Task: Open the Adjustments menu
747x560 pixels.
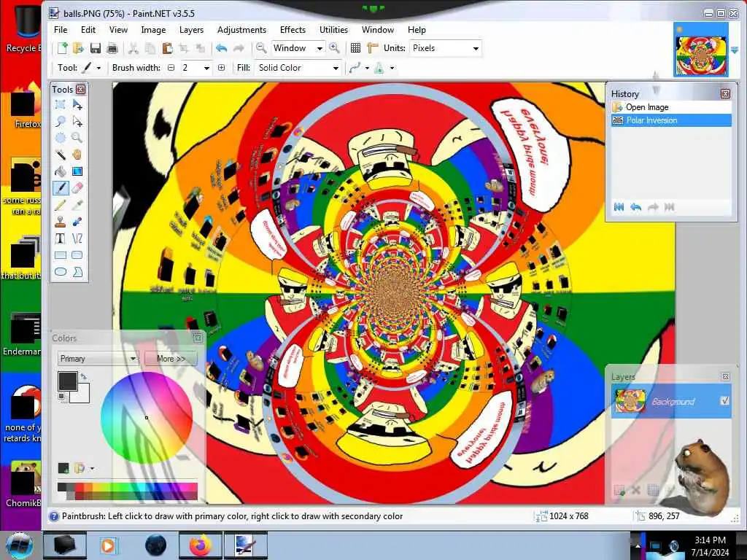Action: click(x=241, y=29)
